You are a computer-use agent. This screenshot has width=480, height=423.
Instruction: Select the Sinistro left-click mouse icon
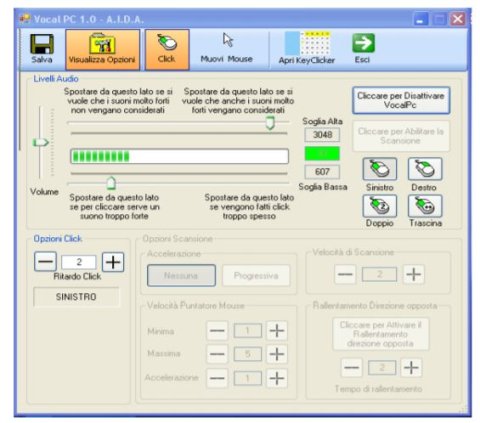[380, 169]
